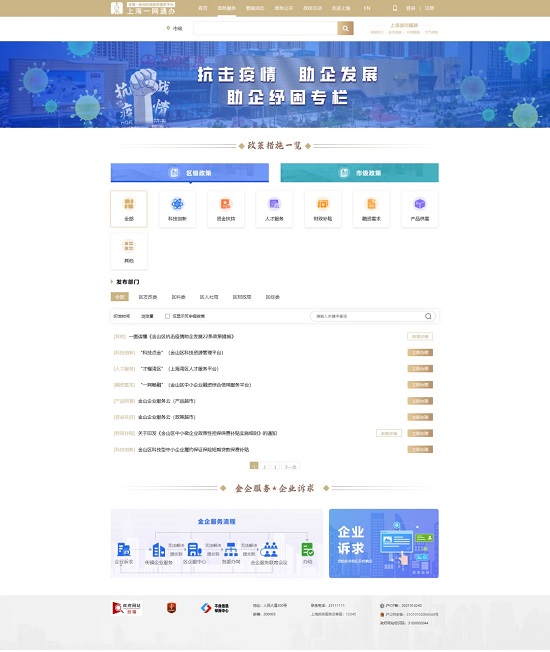Open the EN language menu item

point(367,8)
